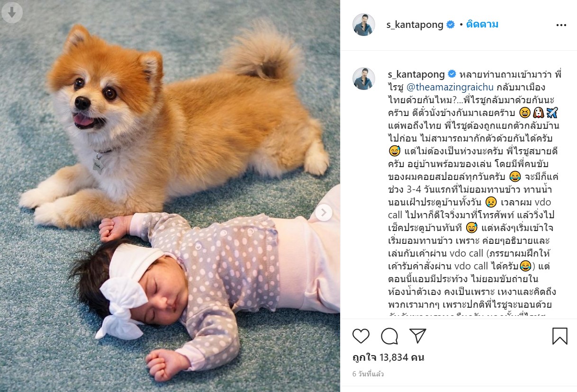
Task: Click the download arrow on the photo
Action: 12,12
